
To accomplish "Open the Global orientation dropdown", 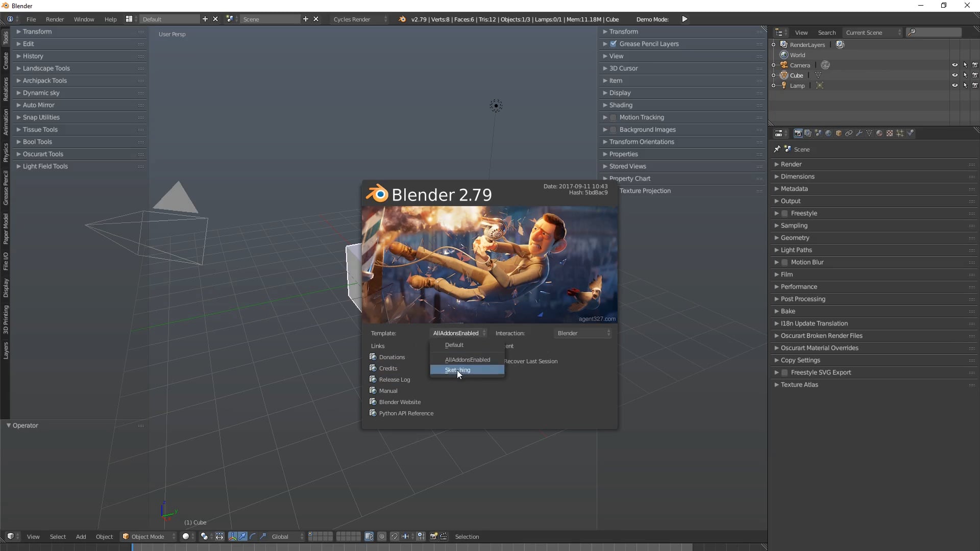I will click(x=286, y=536).
